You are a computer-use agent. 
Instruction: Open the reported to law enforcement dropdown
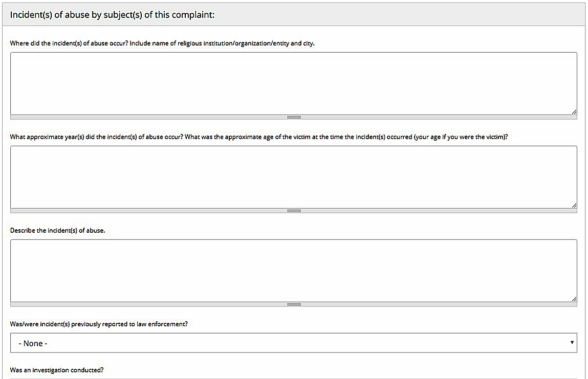click(294, 343)
